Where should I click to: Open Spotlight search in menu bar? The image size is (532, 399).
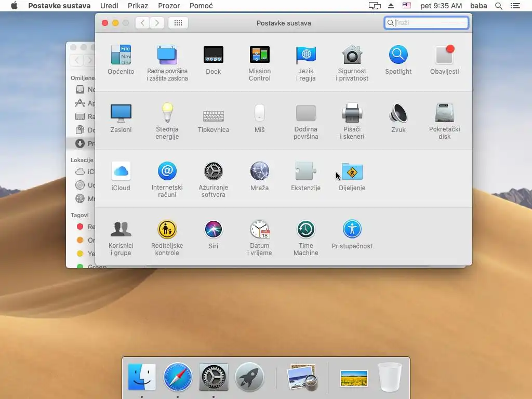[498, 6]
